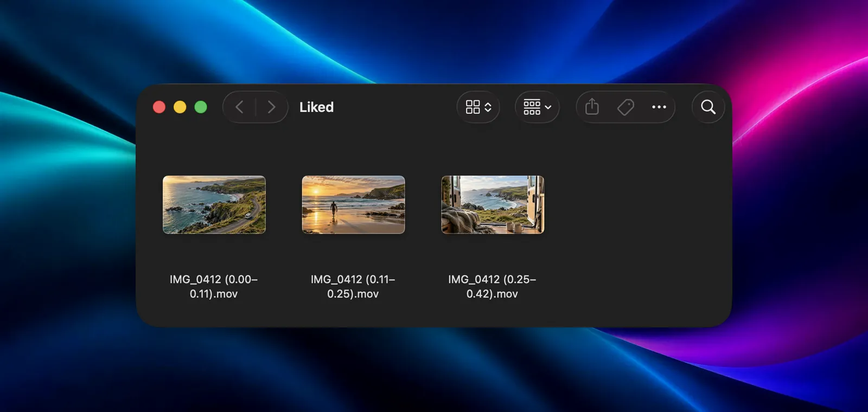This screenshot has height=412, width=868.
Task: Go forward with the right chevron button
Action: tap(271, 107)
